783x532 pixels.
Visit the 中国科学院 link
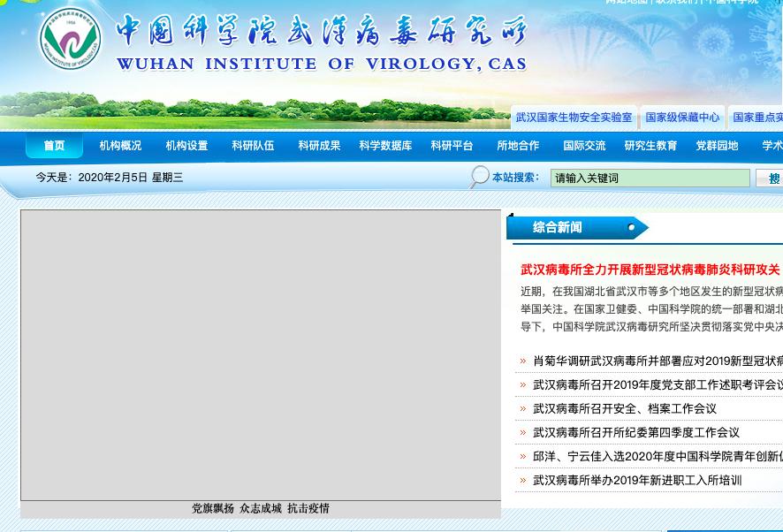(726, 3)
